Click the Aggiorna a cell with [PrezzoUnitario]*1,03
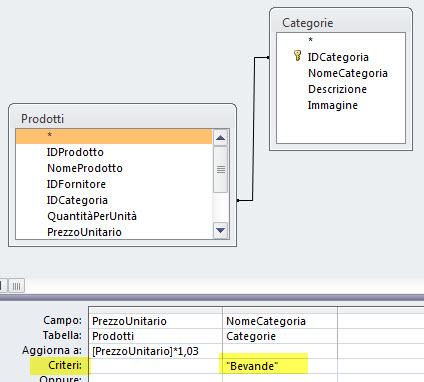 156,351
